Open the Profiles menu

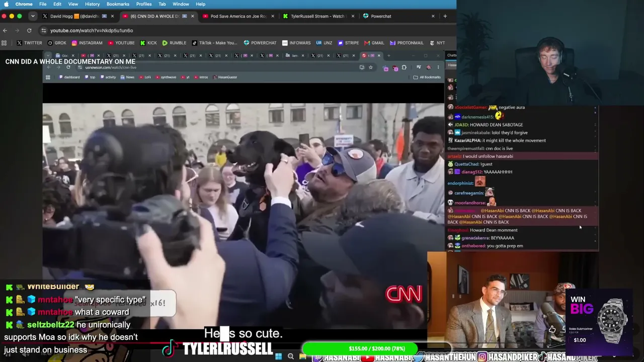click(144, 4)
